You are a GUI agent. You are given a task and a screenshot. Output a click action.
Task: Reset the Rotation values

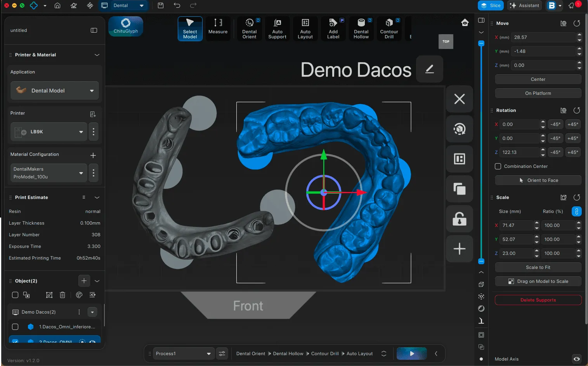(577, 110)
